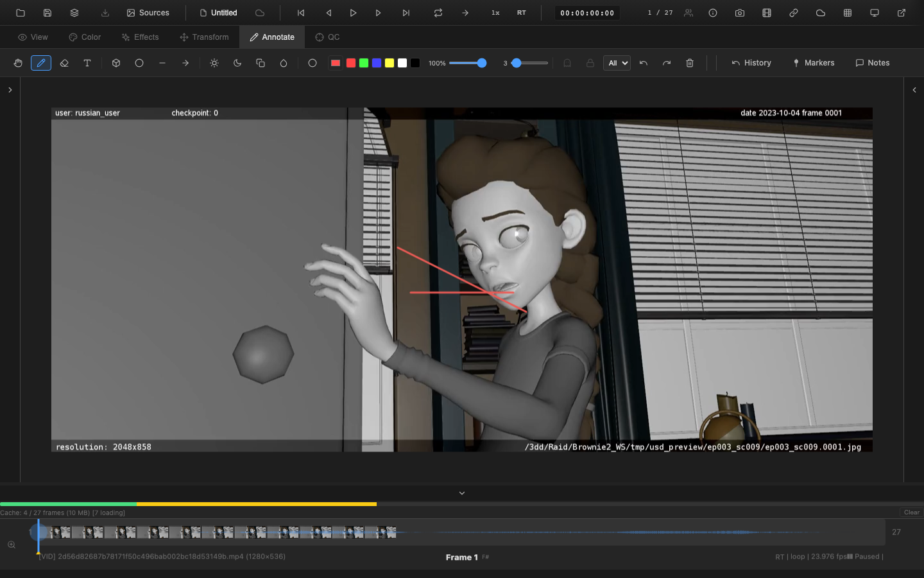Select the Arrow drawing tool
This screenshot has width=924, height=578.
(185, 63)
